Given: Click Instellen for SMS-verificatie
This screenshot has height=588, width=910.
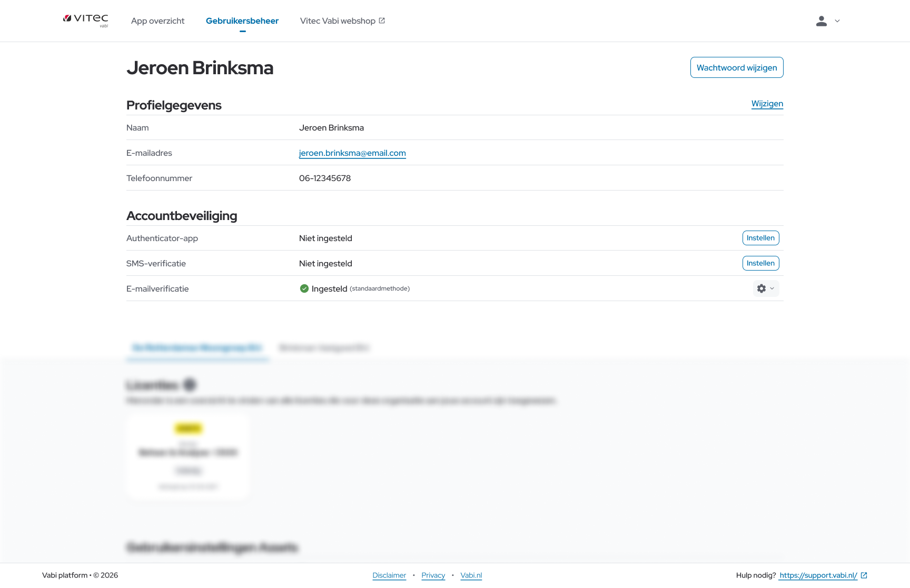Looking at the screenshot, I should pyautogui.click(x=760, y=263).
